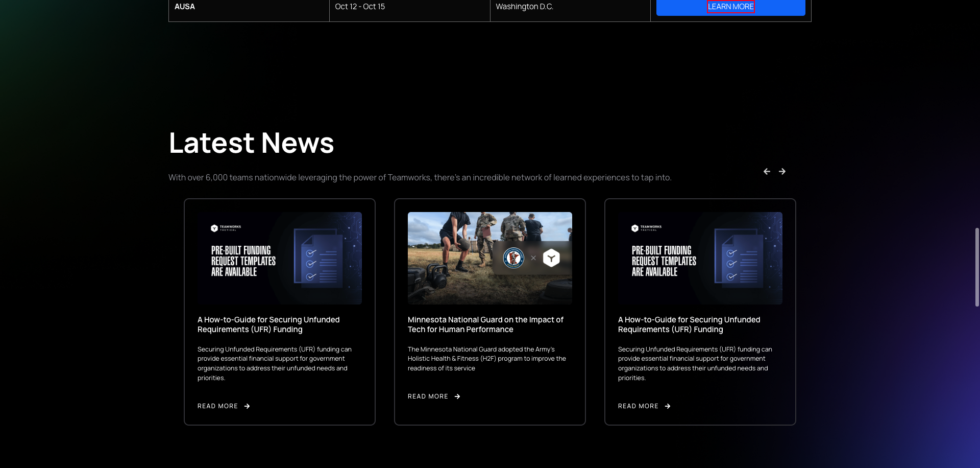Click the right carousel navigation arrow
980x468 pixels.
(782, 171)
